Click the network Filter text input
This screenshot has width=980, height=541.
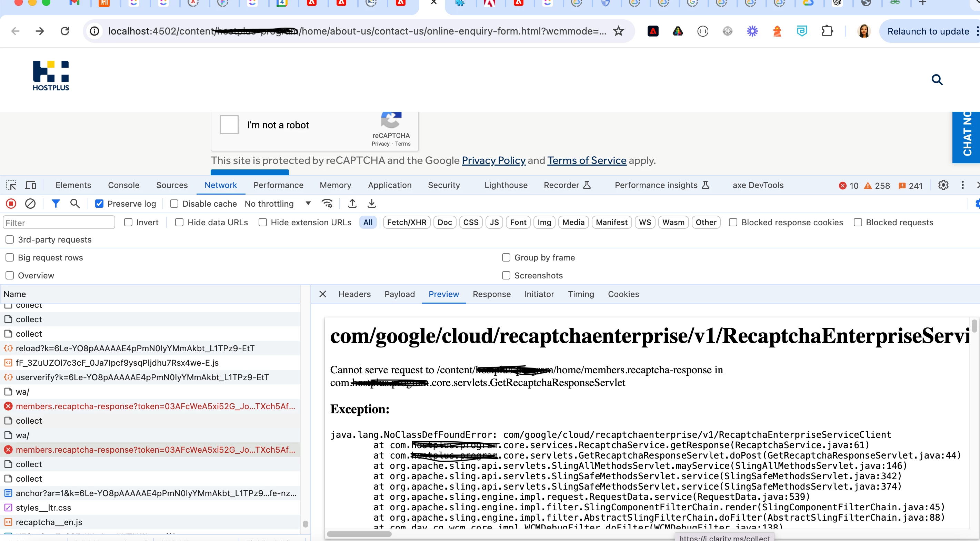pos(59,223)
